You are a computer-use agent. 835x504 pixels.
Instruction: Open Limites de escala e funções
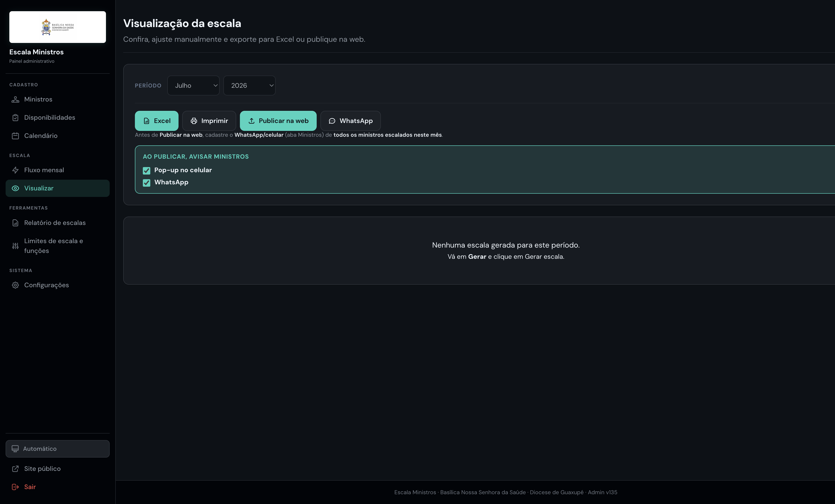tap(58, 246)
